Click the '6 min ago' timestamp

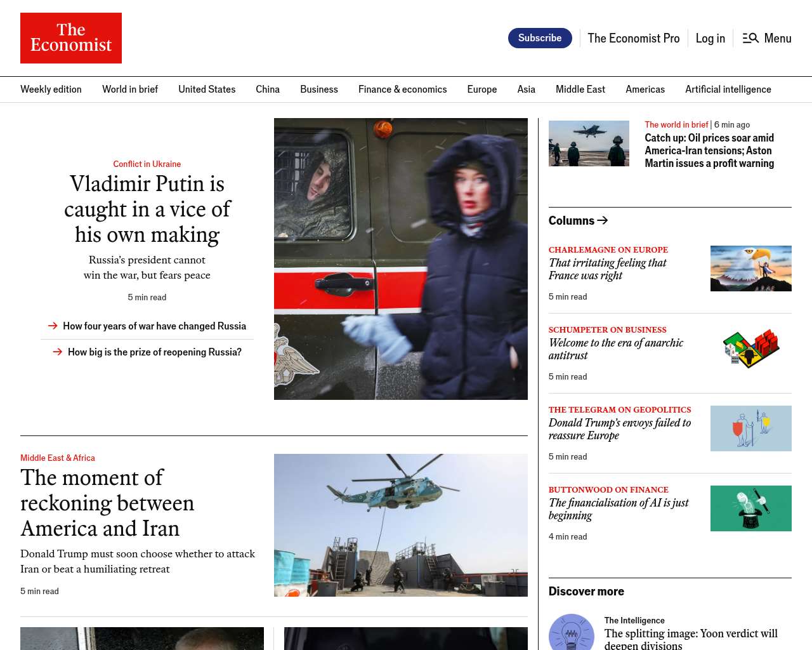732,124
